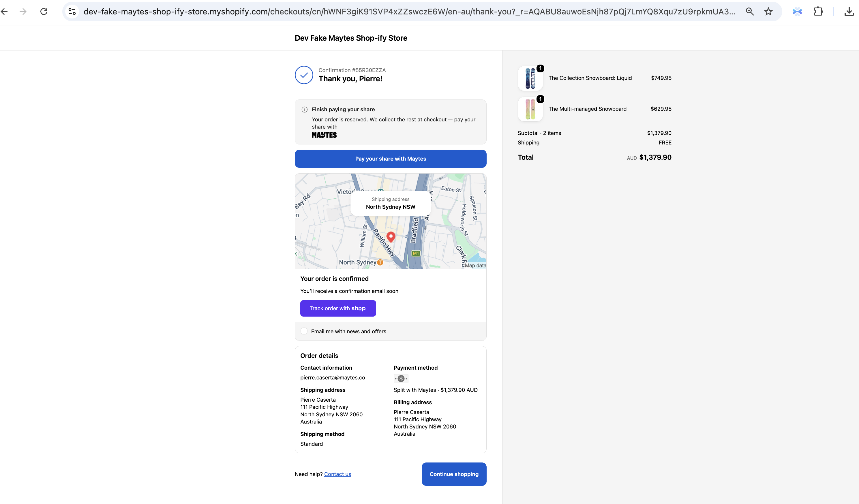Open the Collection Snowboard: Liquid thumbnail

point(530,78)
